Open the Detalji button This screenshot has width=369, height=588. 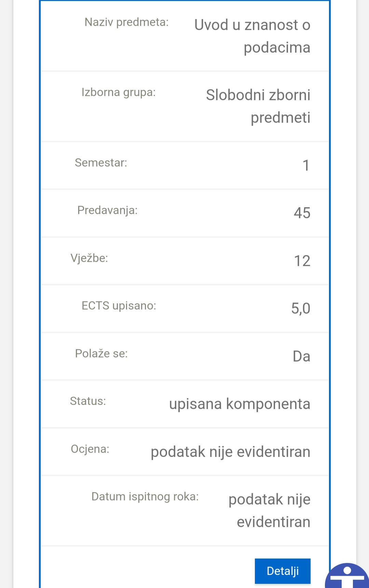(283, 571)
